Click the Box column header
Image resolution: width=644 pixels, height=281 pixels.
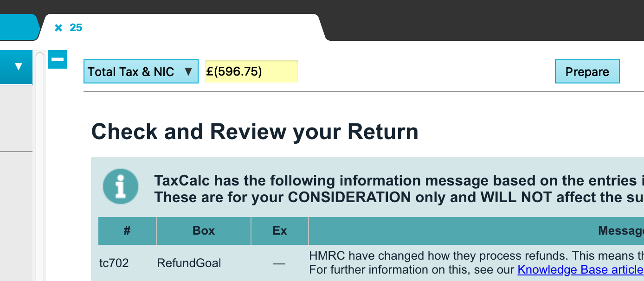tap(204, 231)
